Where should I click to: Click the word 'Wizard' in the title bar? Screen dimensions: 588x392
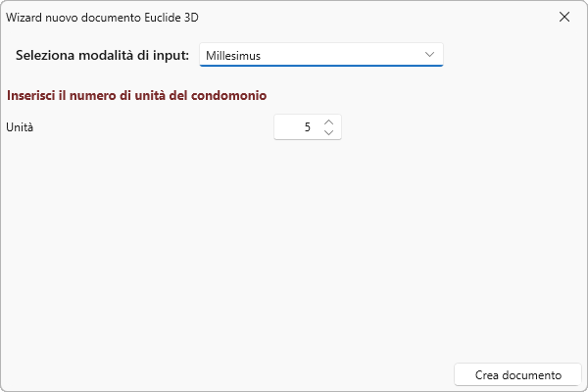(25, 17)
